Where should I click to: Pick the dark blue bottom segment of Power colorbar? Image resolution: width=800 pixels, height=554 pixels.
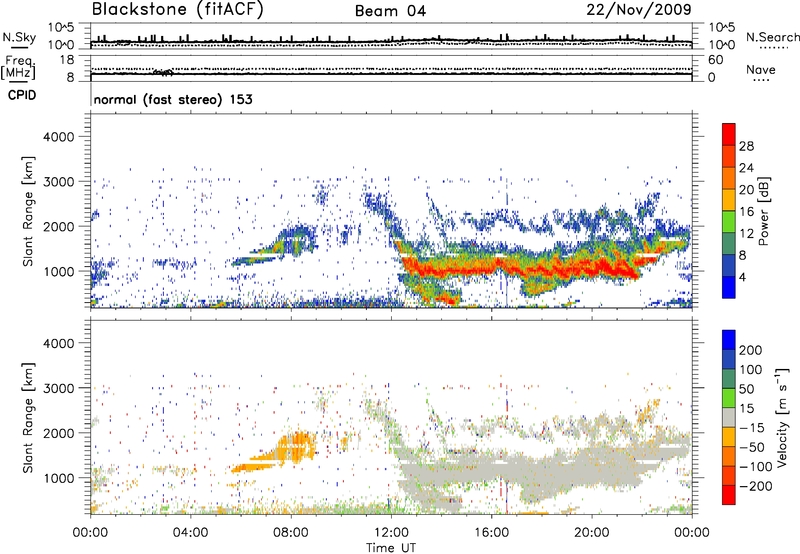pos(729,287)
